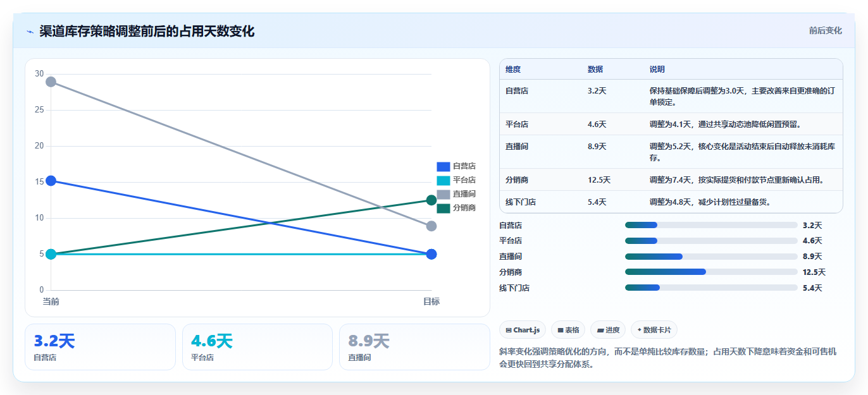The width and height of the screenshot is (868, 395).
Task: Toggle the 平台店 legend color box
Action: [x=443, y=180]
